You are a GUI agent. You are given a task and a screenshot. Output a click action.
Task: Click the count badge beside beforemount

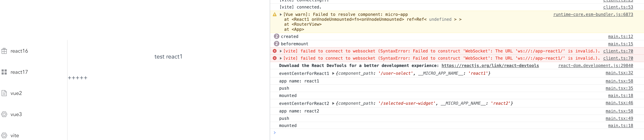click(x=277, y=44)
